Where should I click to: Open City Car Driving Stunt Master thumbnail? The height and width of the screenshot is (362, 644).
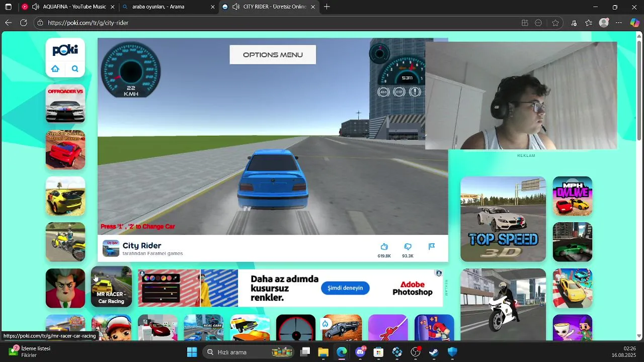click(65, 150)
